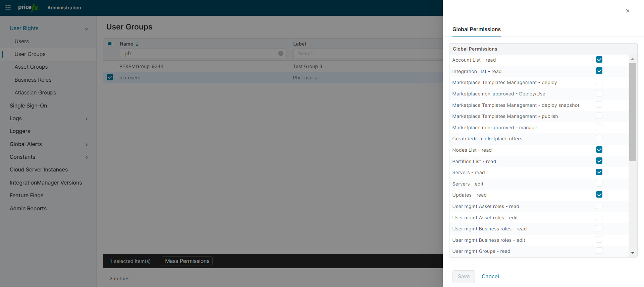Expand the Logs menu
644x287 pixels.
click(87, 119)
